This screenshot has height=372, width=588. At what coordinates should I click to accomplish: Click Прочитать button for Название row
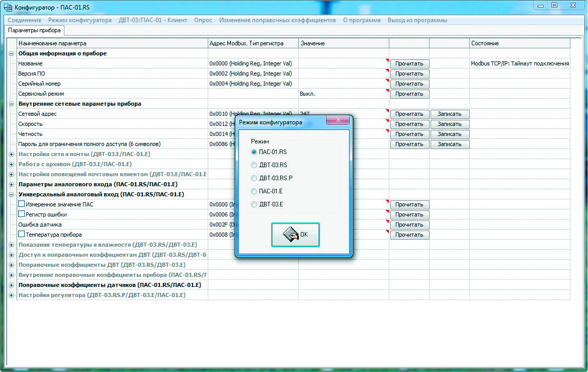pyautogui.click(x=409, y=64)
